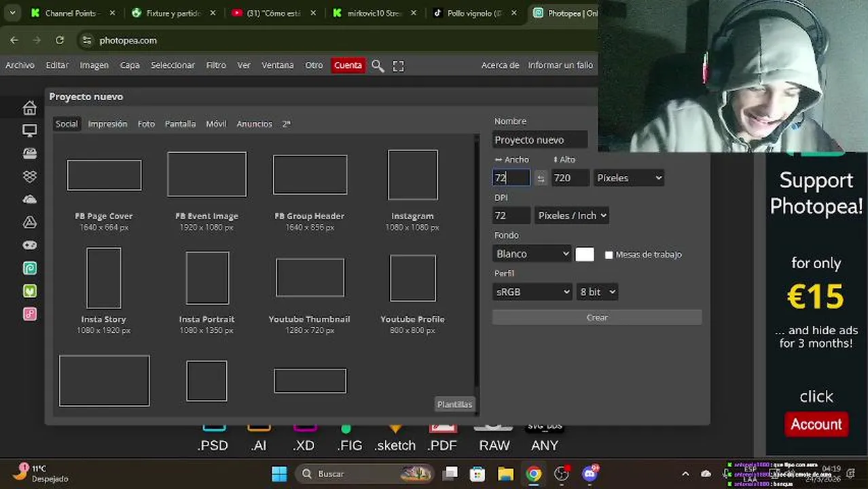Open the 8 bit depth dropdown

click(597, 292)
